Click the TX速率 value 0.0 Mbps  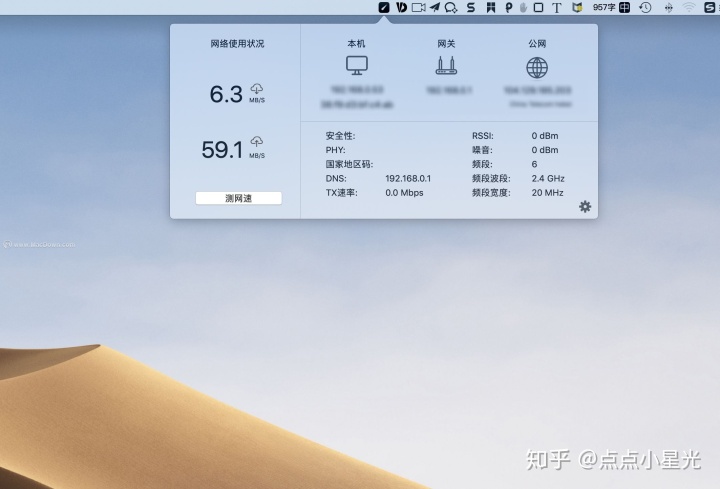(x=404, y=193)
